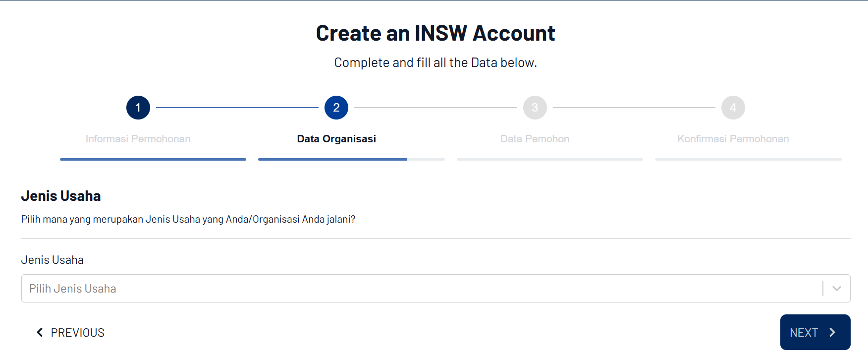The width and height of the screenshot is (868, 360).
Task: Open the Konfirmasi Permohonan step label
Action: (733, 139)
